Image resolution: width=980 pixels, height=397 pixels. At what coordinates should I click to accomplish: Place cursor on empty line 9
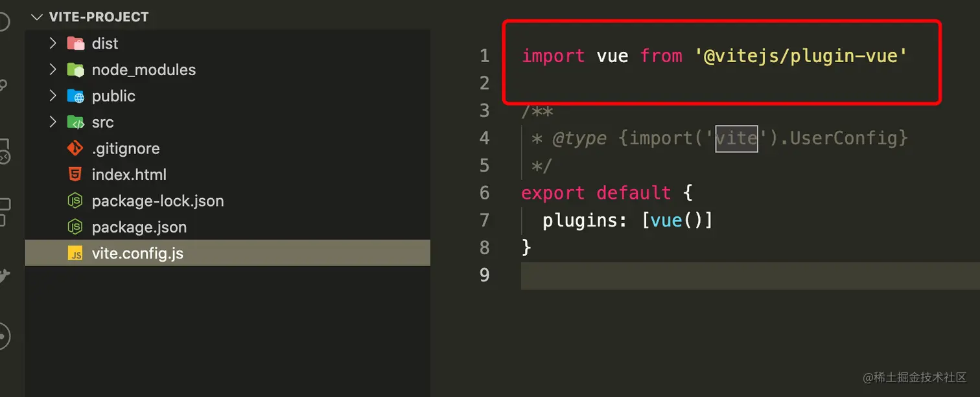pyautogui.click(x=751, y=275)
